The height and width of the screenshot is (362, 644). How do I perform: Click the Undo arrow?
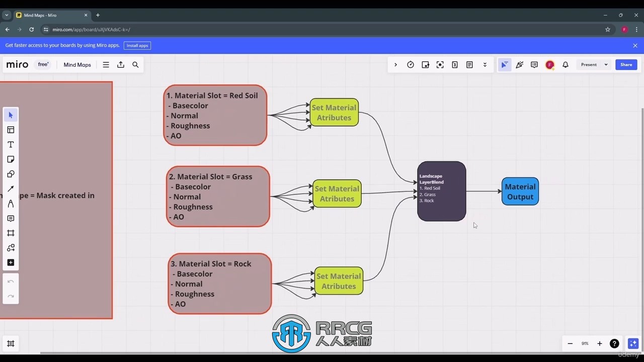coord(11,282)
